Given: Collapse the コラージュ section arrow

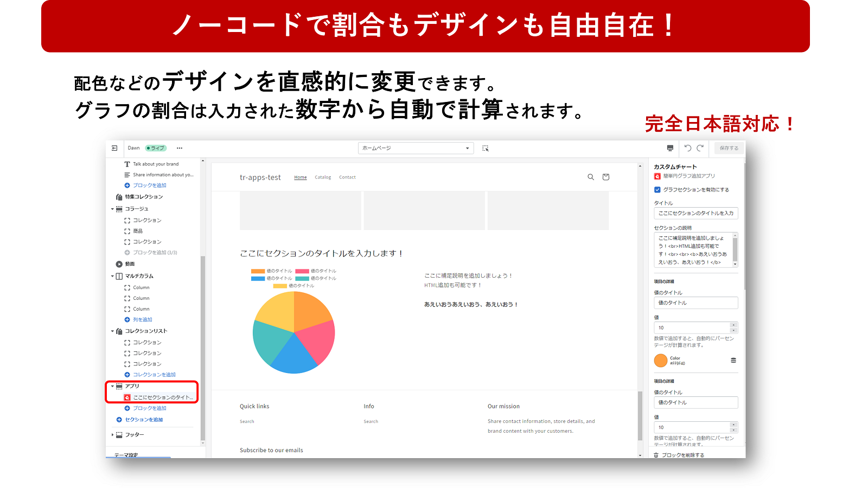Looking at the screenshot, I should click(112, 209).
